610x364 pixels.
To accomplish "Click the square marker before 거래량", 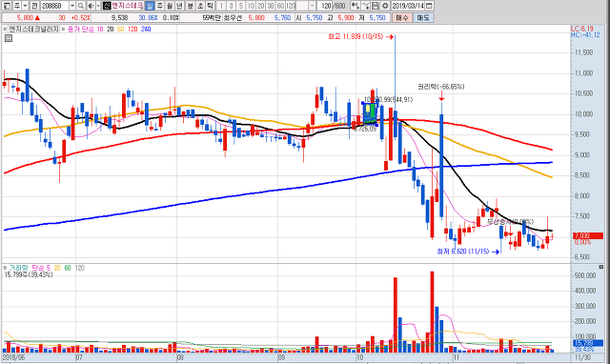I will (x=5, y=268).
